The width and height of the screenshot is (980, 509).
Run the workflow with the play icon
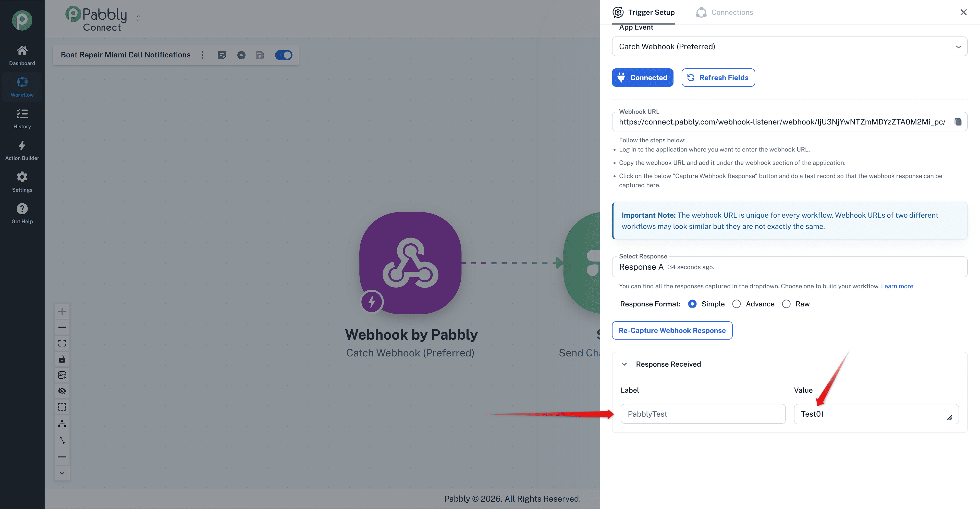(x=241, y=55)
